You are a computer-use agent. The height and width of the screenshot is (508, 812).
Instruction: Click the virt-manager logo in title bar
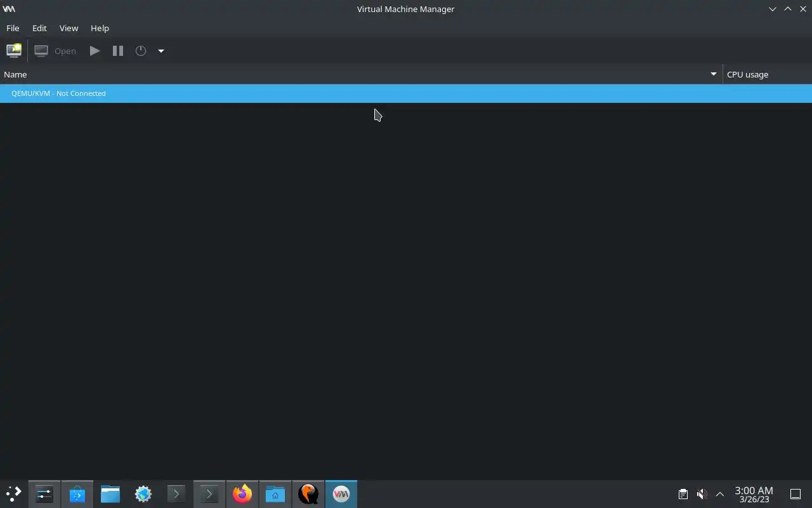coord(9,9)
